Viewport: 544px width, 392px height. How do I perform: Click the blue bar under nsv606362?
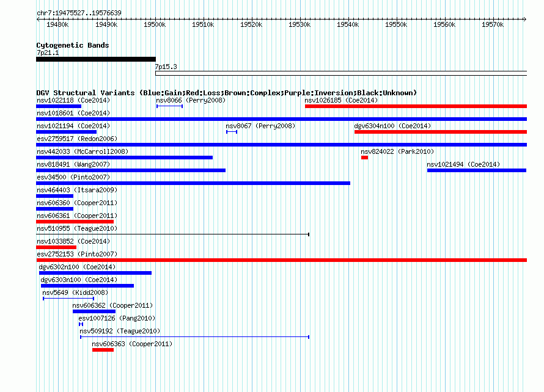pos(94,311)
